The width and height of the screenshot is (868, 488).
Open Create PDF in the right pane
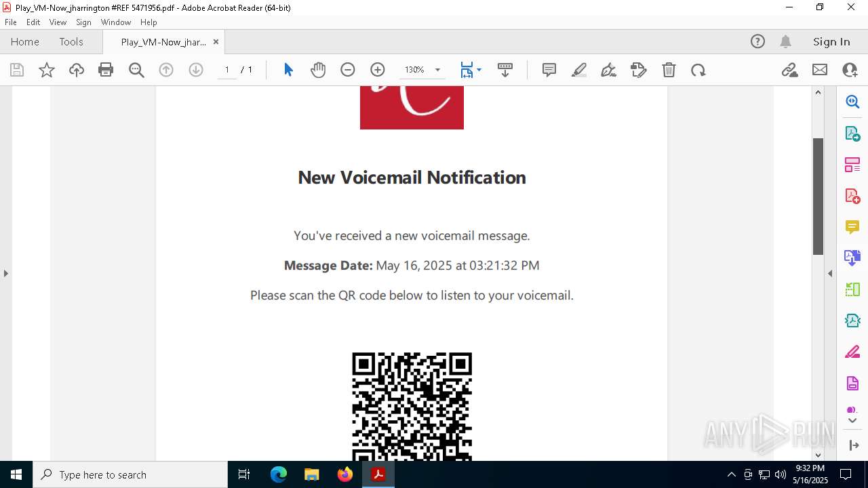852,196
